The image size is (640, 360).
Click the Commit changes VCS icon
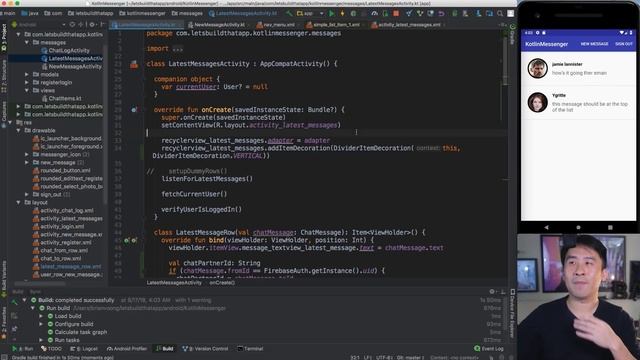[420, 13]
